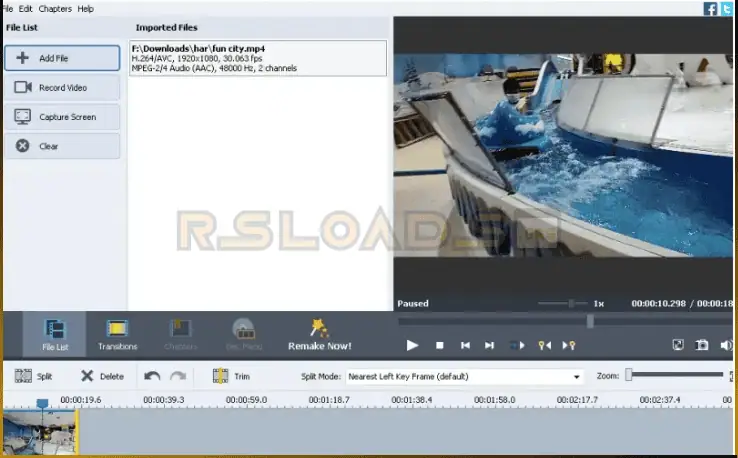Play the paused video preview
Viewport: 738px width, 458px height.
pyautogui.click(x=412, y=345)
